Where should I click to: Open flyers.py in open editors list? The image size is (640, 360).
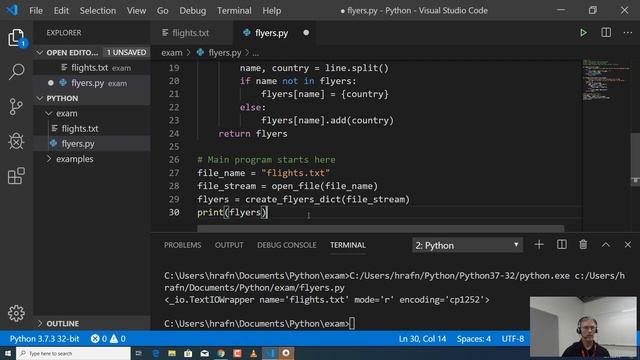tap(92, 83)
